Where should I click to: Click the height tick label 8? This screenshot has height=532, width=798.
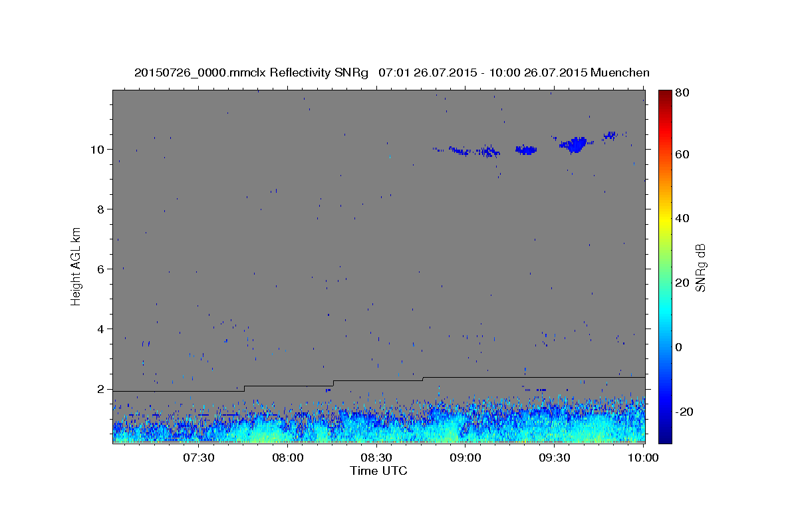(x=102, y=209)
